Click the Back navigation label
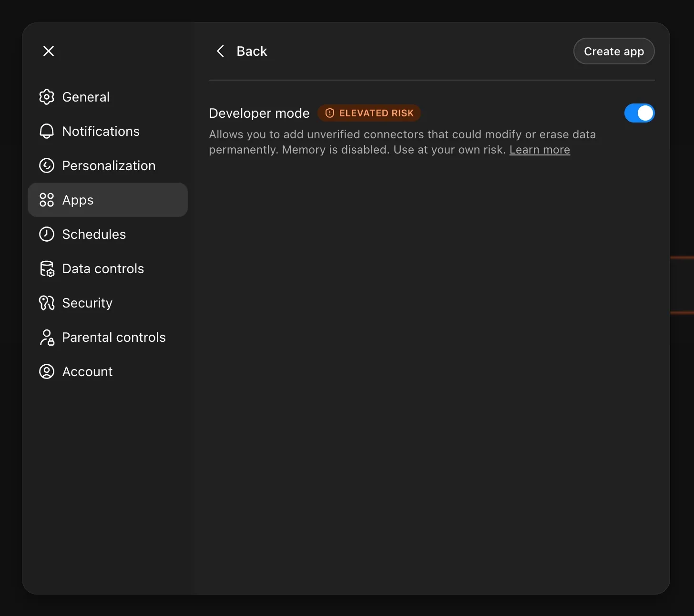 (x=252, y=51)
